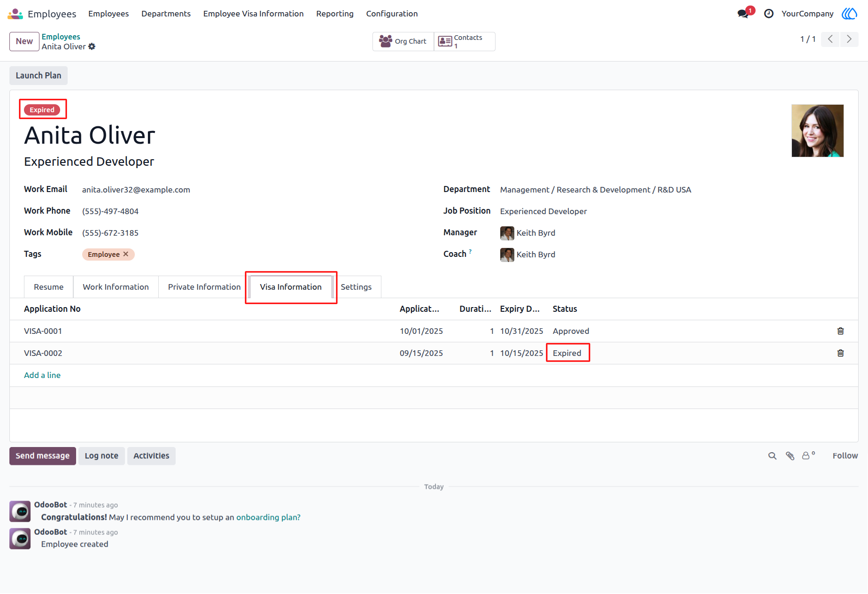
Task: Open the Org Chart smart button
Action: coord(403,41)
